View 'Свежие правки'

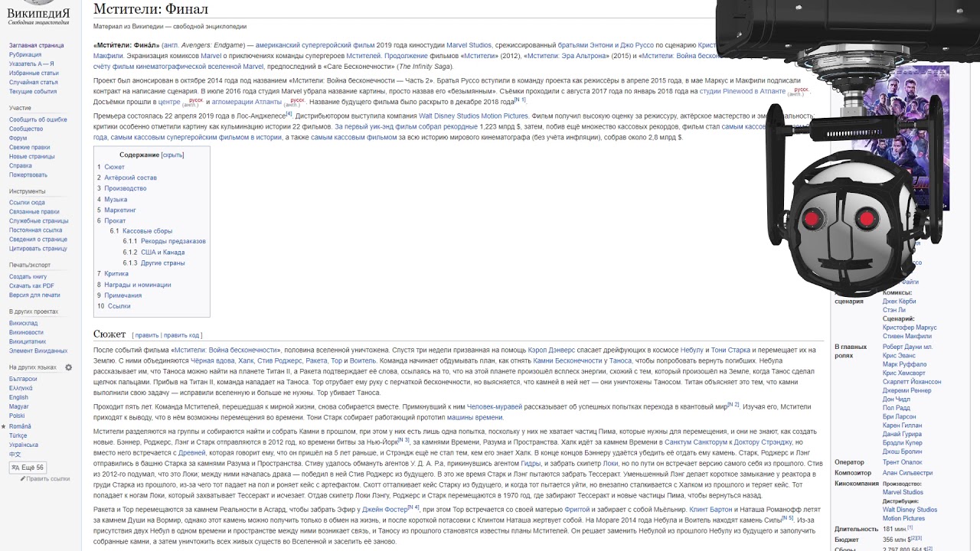click(30, 148)
